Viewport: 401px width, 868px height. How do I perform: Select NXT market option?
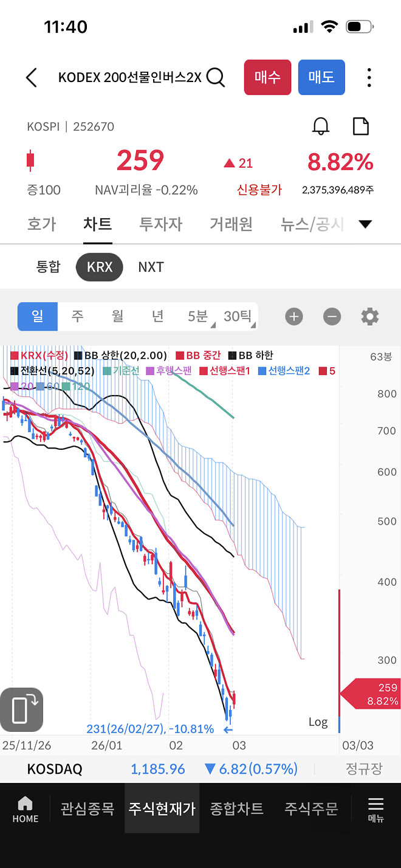[x=151, y=267]
